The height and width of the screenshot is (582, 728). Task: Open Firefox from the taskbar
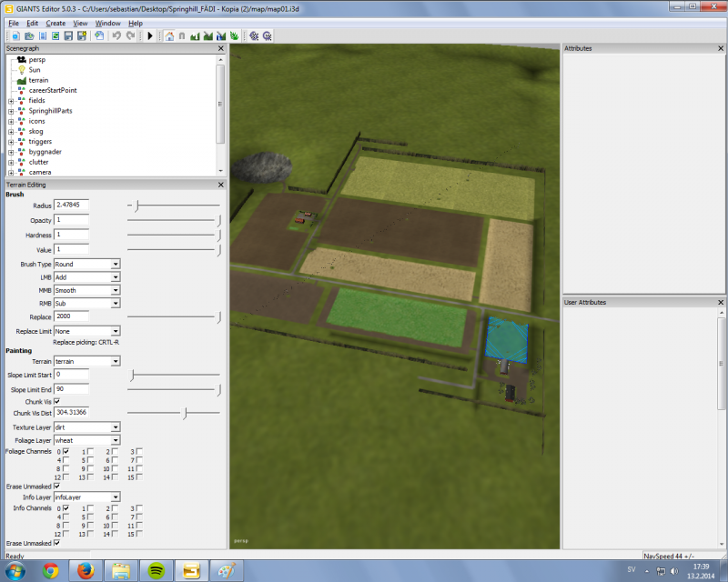click(x=86, y=570)
